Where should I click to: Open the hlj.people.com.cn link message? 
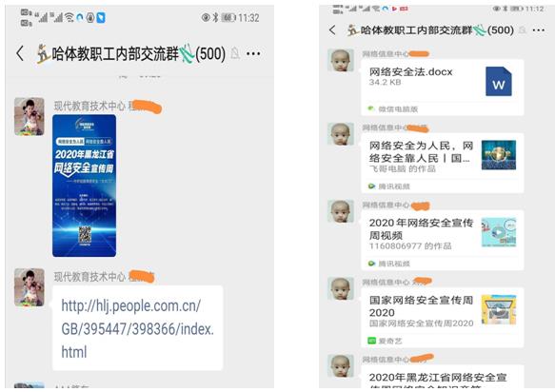pos(138,328)
